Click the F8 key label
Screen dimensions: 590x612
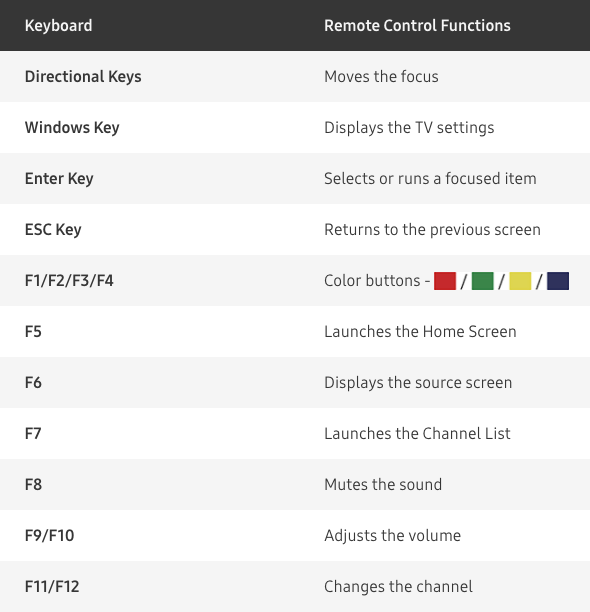click(x=33, y=485)
